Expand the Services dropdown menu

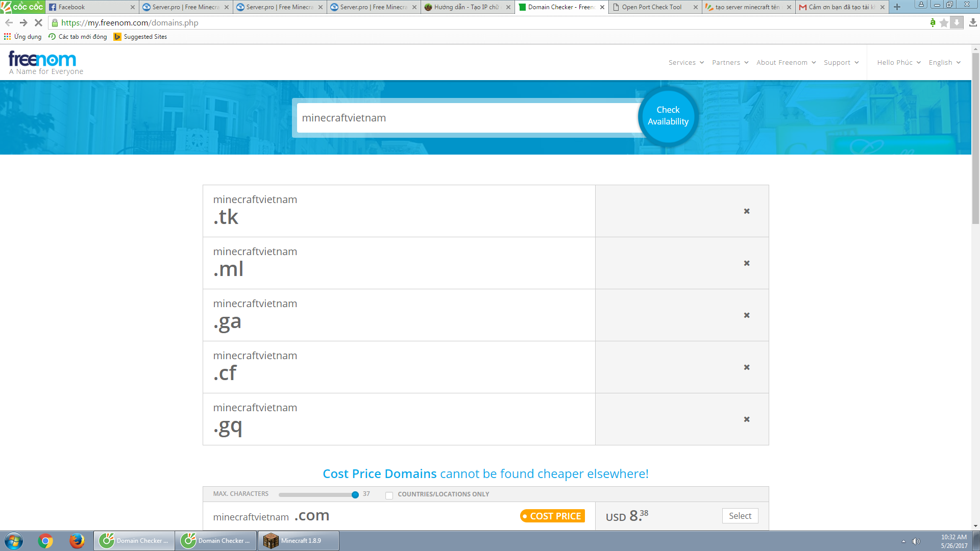pyautogui.click(x=686, y=62)
